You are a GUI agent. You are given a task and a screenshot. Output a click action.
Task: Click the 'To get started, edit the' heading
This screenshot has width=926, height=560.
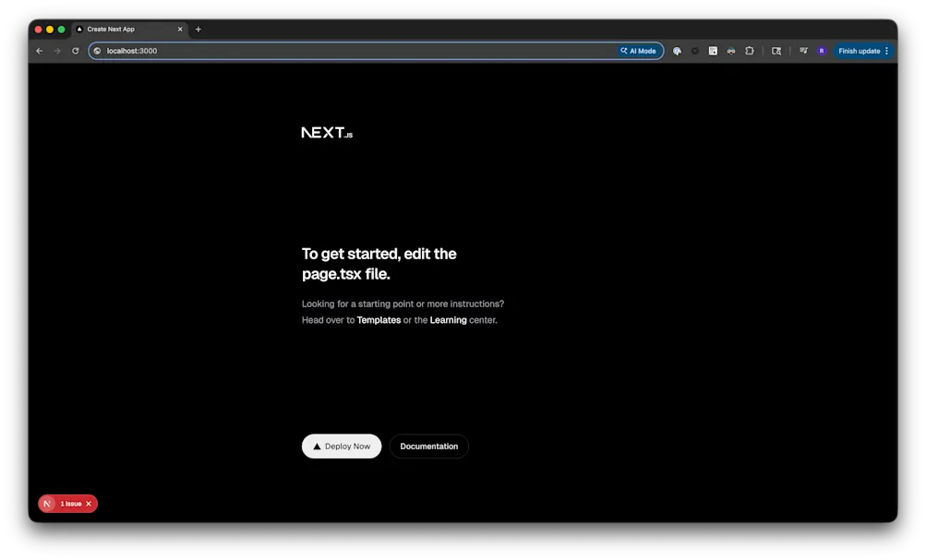(379, 254)
